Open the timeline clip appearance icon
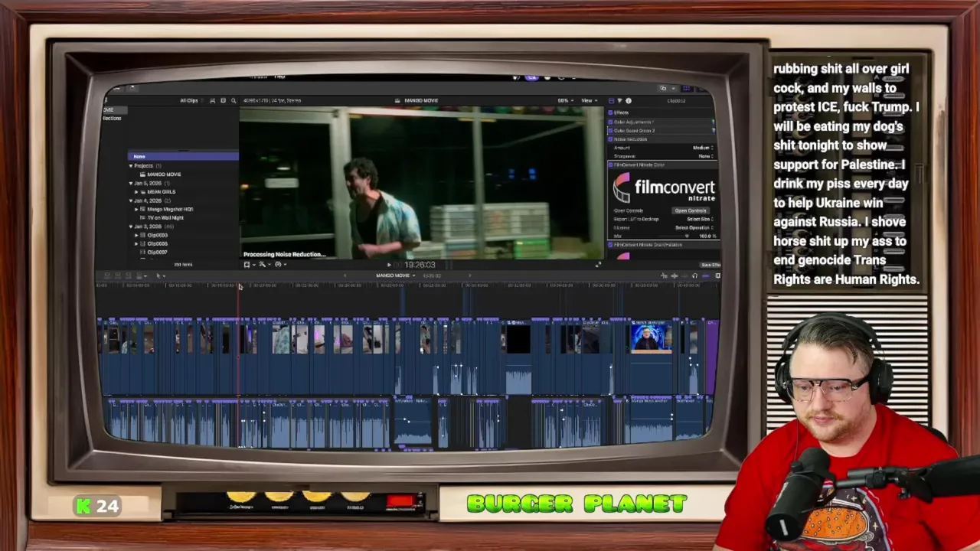The image size is (980, 551). point(717,275)
